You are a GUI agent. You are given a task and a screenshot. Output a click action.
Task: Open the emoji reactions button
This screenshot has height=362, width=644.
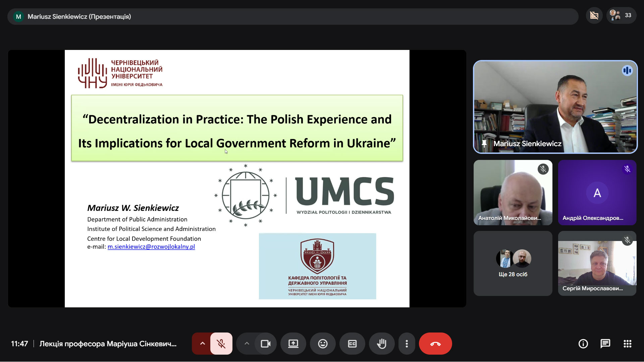[323, 344]
